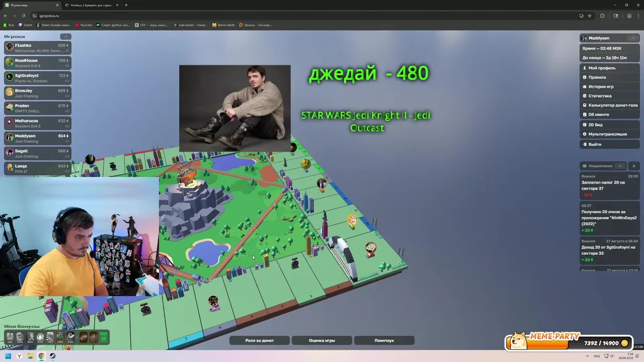Open Steam from taskbar
Screen dimensions: 644x362
point(52,356)
